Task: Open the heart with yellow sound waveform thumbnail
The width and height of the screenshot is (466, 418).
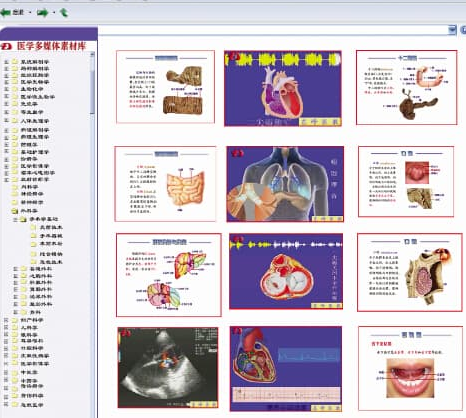Action: [283, 88]
